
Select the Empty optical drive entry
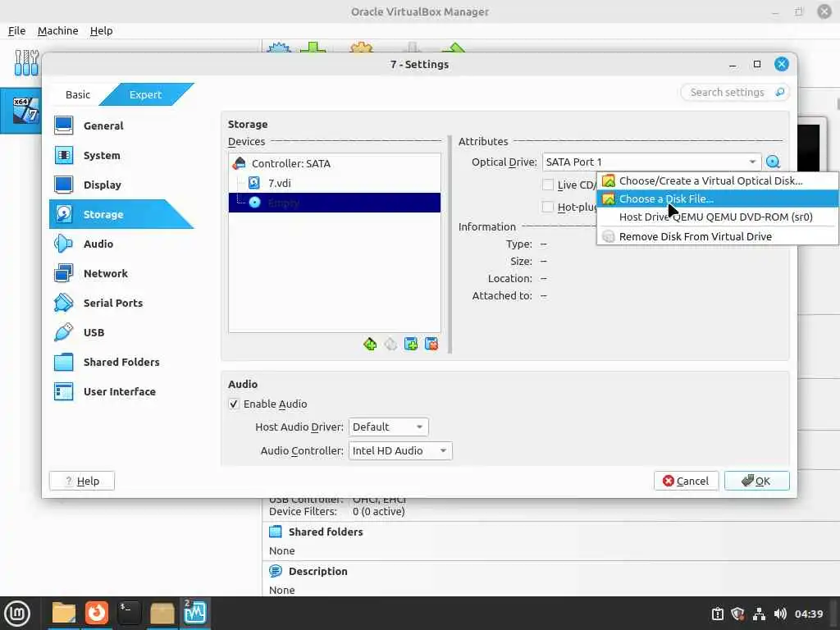tap(335, 203)
